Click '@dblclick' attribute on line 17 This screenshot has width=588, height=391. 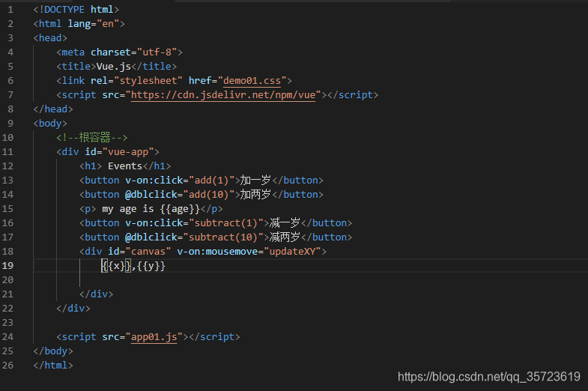[151, 237]
